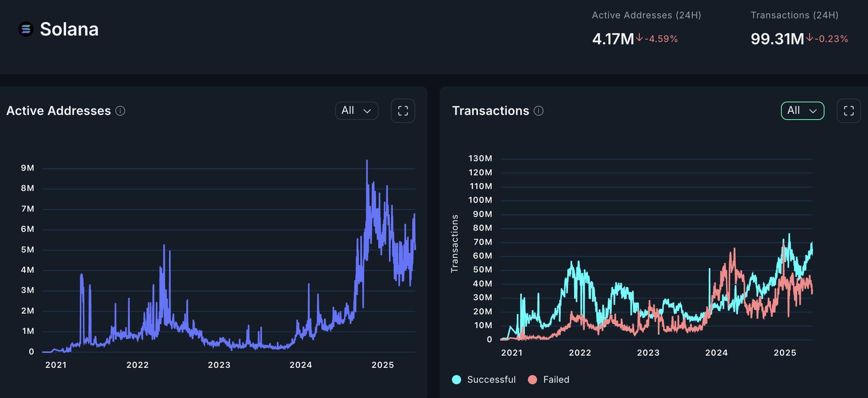Open the Active Addresses 'All' range dropdown
868x398 pixels.
pos(357,111)
